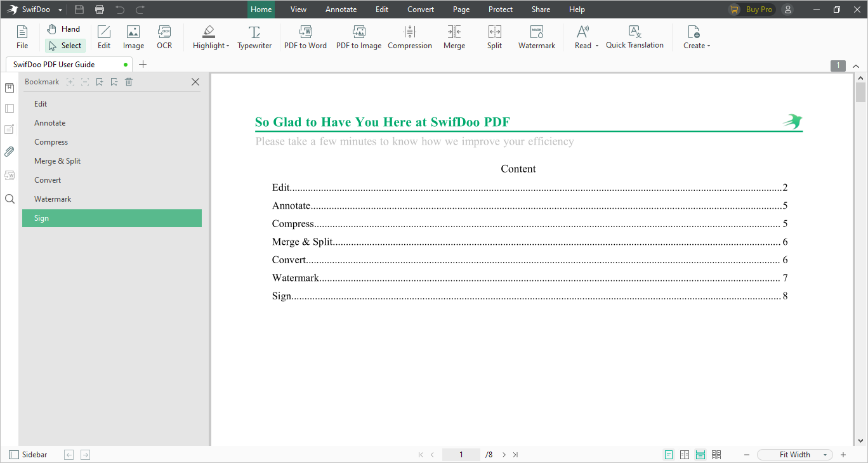Open PDF to Word converter
Image resolution: width=868 pixels, height=463 pixels.
pyautogui.click(x=305, y=37)
